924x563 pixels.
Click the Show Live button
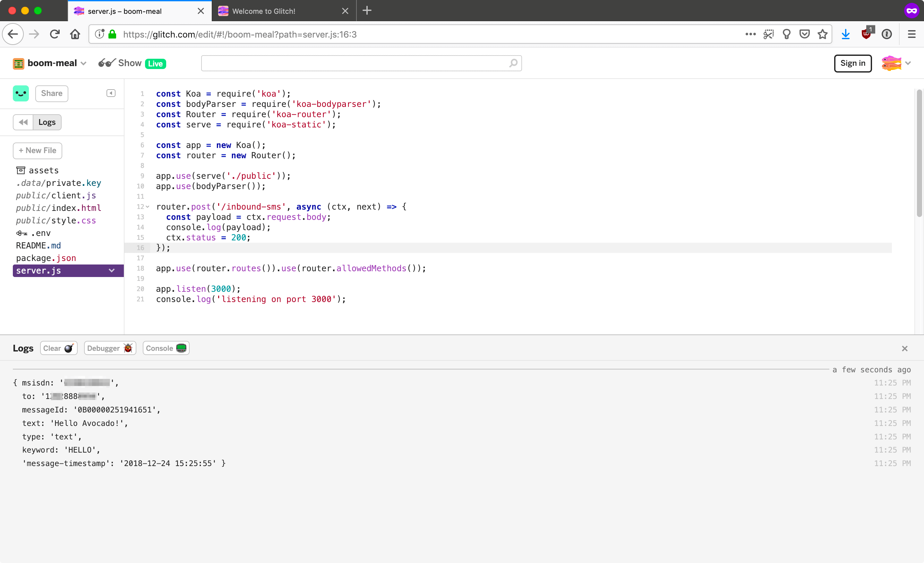point(132,63)
